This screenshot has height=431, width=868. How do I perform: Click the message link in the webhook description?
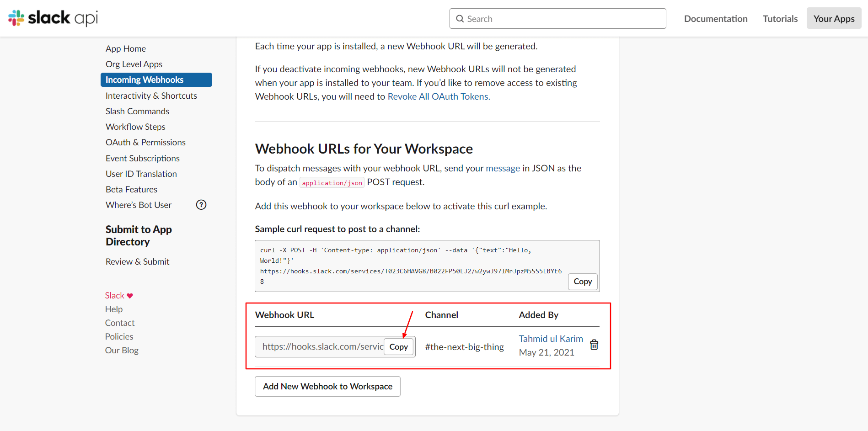pos(503,168)
